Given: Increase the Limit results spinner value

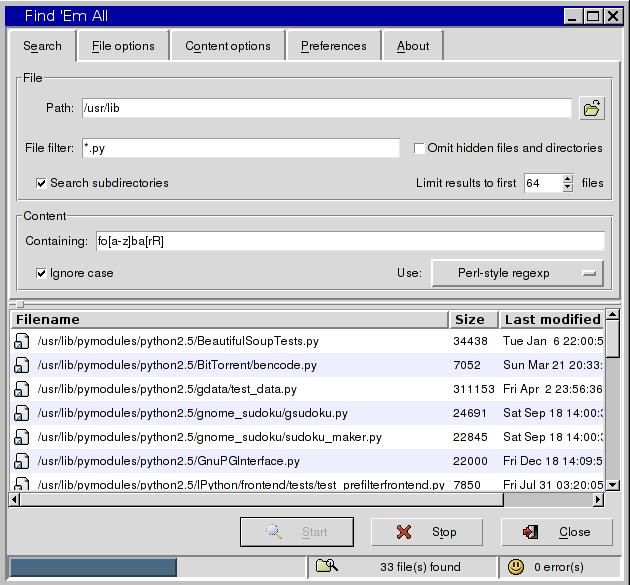Looking at the screenshot, I should click(568, 179).
